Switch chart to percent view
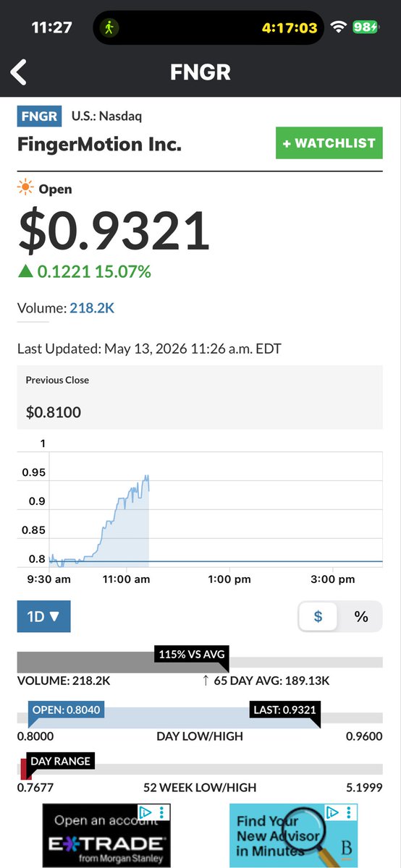 pyautogui.click(x=361, y=617)
